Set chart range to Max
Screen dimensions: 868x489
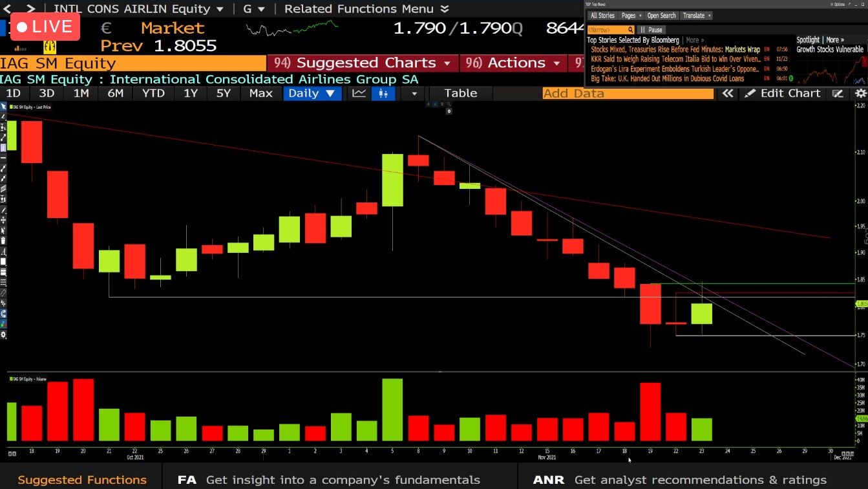point(261,93)
